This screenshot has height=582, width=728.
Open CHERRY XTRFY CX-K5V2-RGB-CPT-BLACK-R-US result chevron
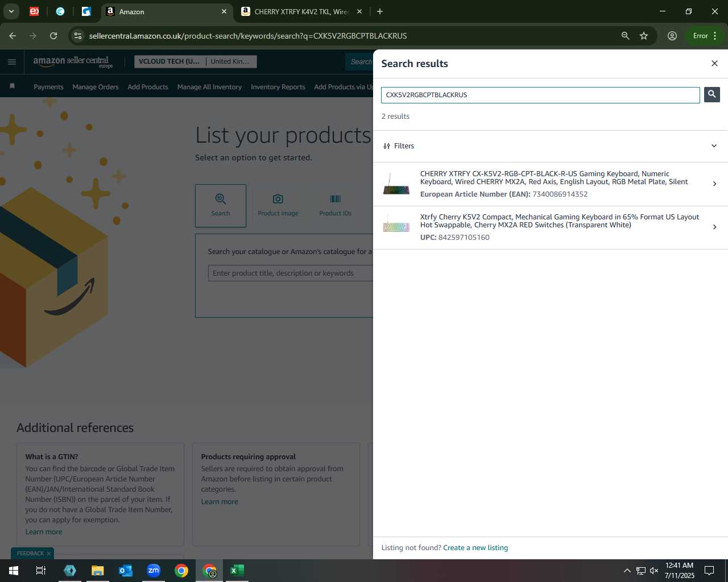point(714,184)
